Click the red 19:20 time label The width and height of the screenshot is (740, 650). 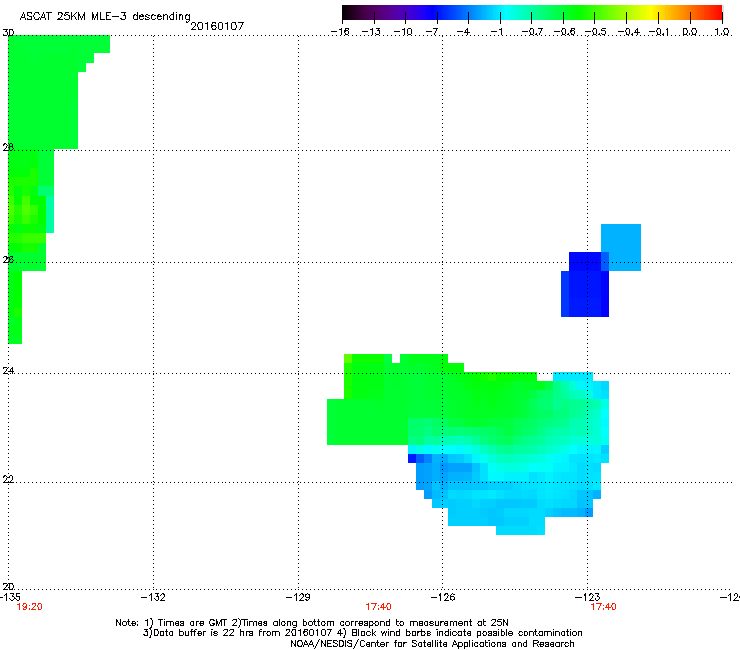click(x=29, y=607)
